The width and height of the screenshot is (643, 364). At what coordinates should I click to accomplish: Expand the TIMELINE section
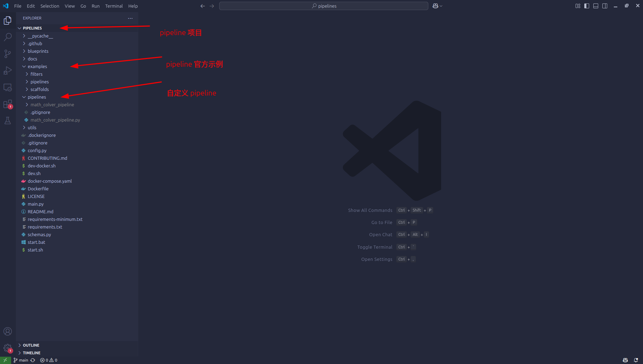[x=77, y=353]
